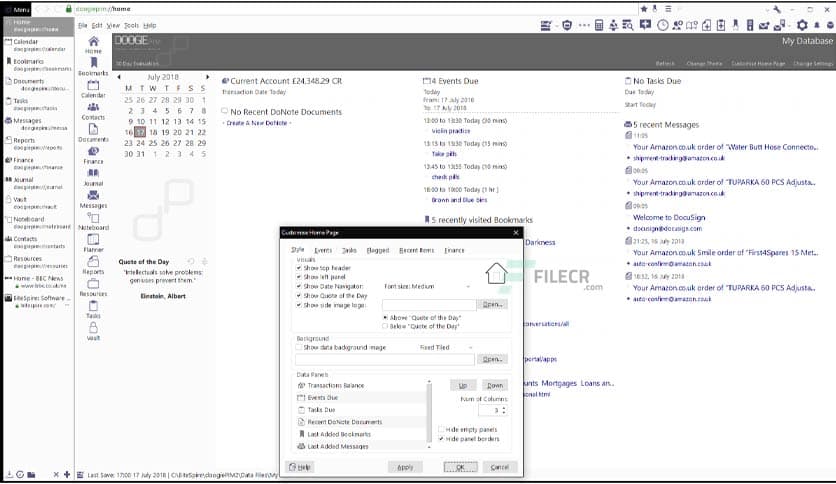This screenshot has width=836, height=484.
Task: Open the Calendar icon in the navigation strip
Action: tap(93, 85)
